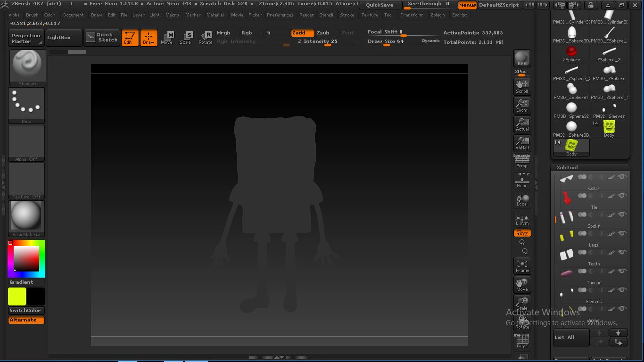644x362 pixels.
Task: Toggle XYZ rotation mode
Action: point(522,233)
